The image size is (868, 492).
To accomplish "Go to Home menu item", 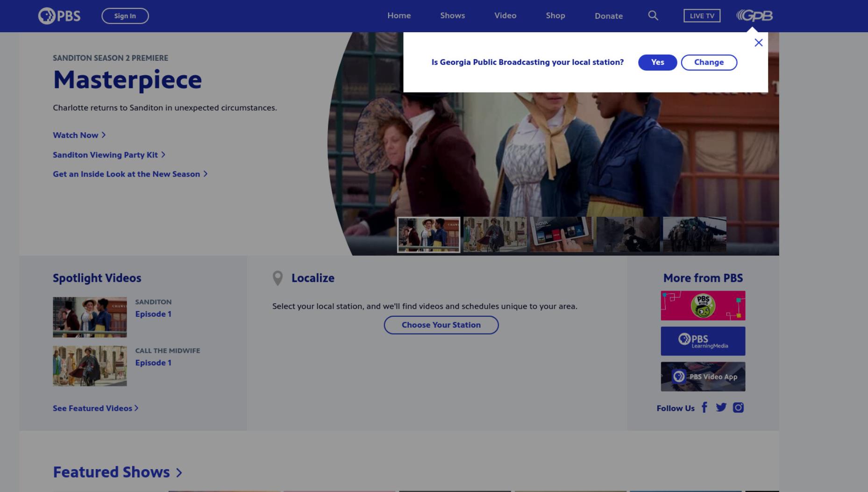I will tap(399, 15).
